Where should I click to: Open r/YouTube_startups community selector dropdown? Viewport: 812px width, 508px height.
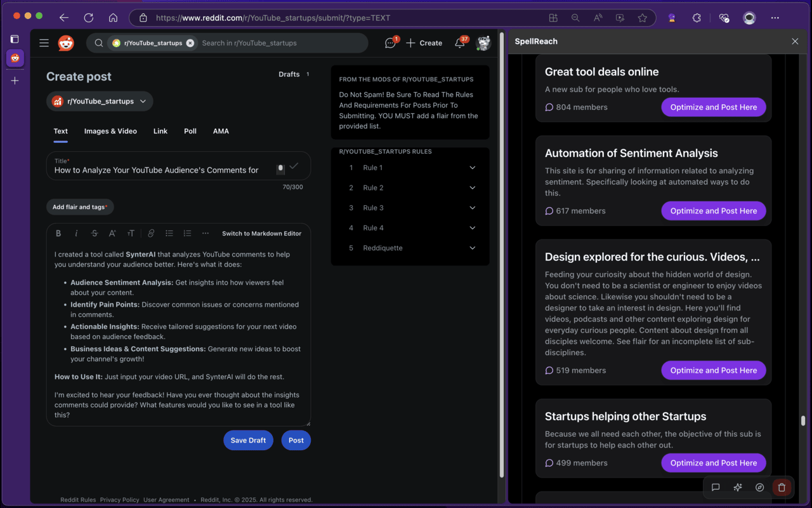click(x=100, y=101)
